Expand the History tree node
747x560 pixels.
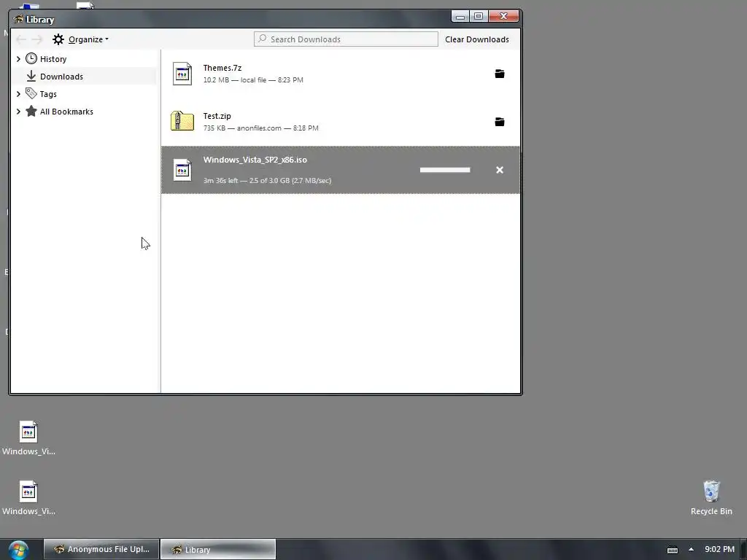(18, 59)
